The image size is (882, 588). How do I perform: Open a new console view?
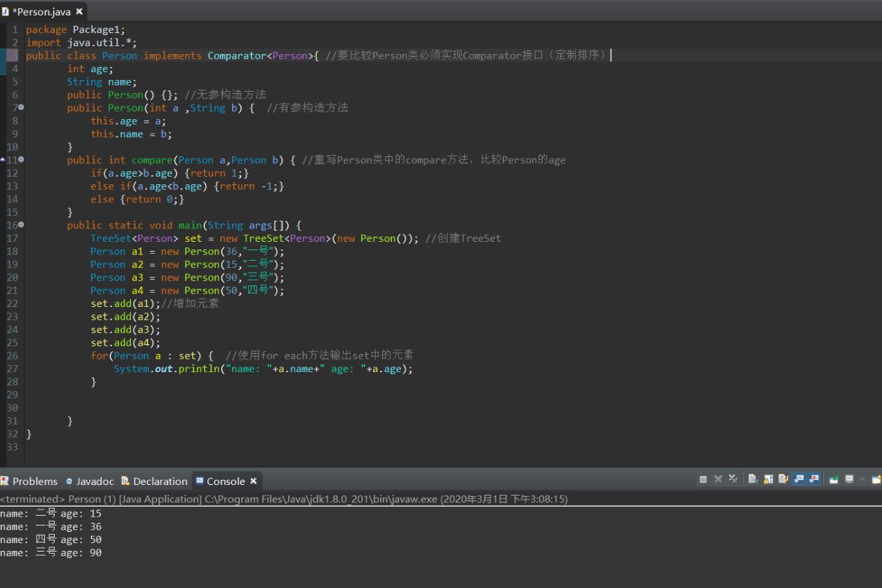876,479
